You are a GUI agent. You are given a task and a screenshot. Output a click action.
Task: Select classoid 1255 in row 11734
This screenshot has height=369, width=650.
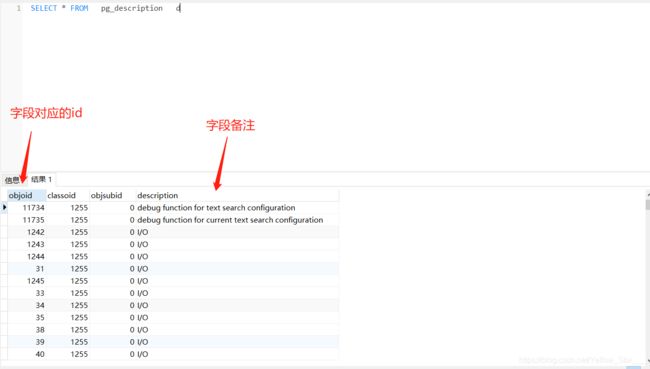coord(67,208)
